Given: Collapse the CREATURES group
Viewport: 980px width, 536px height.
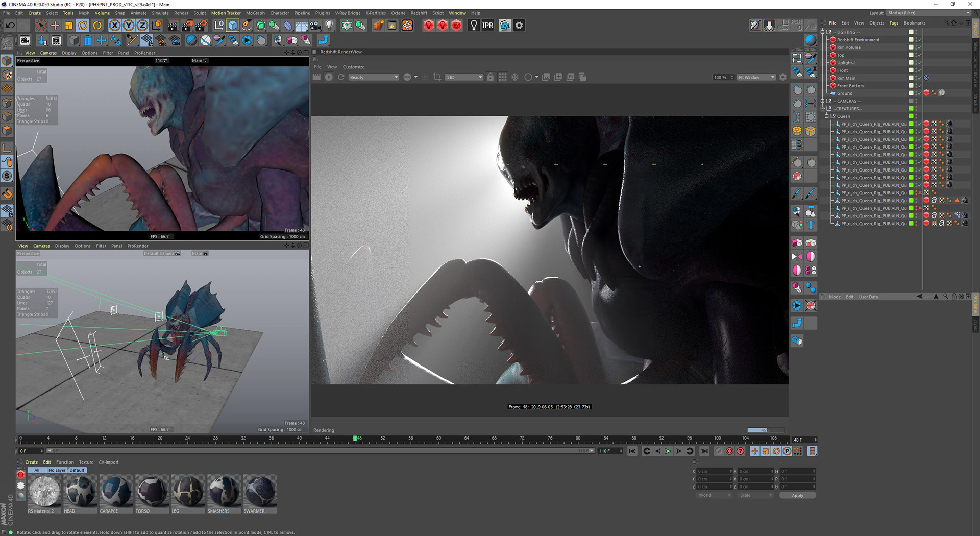Looking at the screenshot, I should (x=823, y=109).
